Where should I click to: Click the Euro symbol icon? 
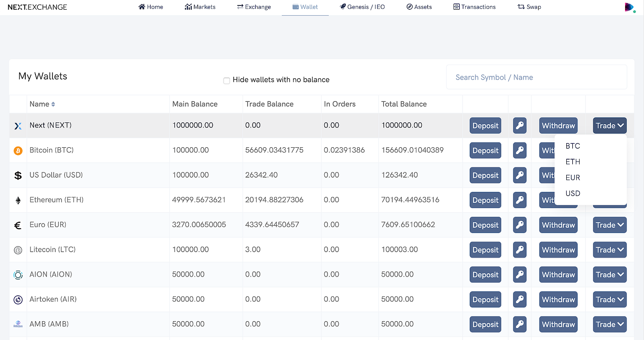pyautogui.click(x=18, y=225)
